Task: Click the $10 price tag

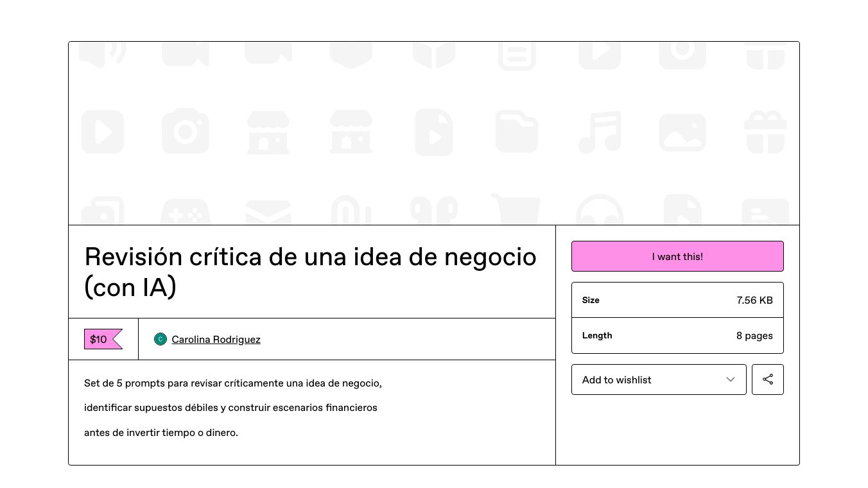Action: tap(99, 339)
